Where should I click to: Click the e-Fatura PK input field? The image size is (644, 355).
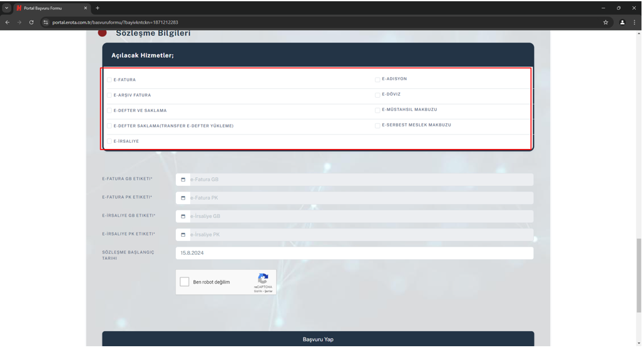(x=360, y=198)
